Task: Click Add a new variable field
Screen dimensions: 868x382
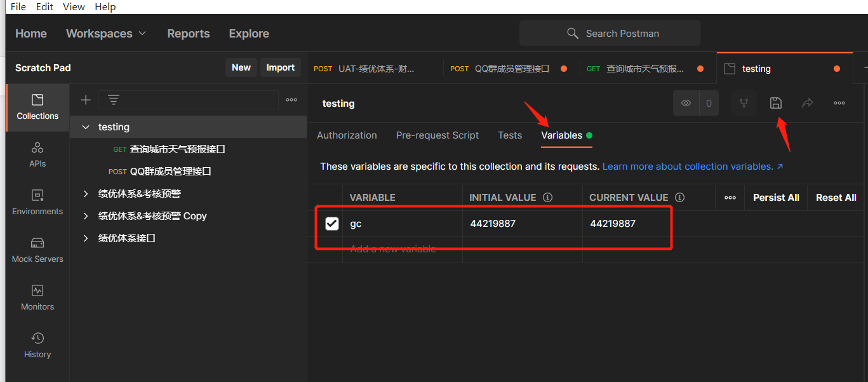Action: (x=403, y=249)
